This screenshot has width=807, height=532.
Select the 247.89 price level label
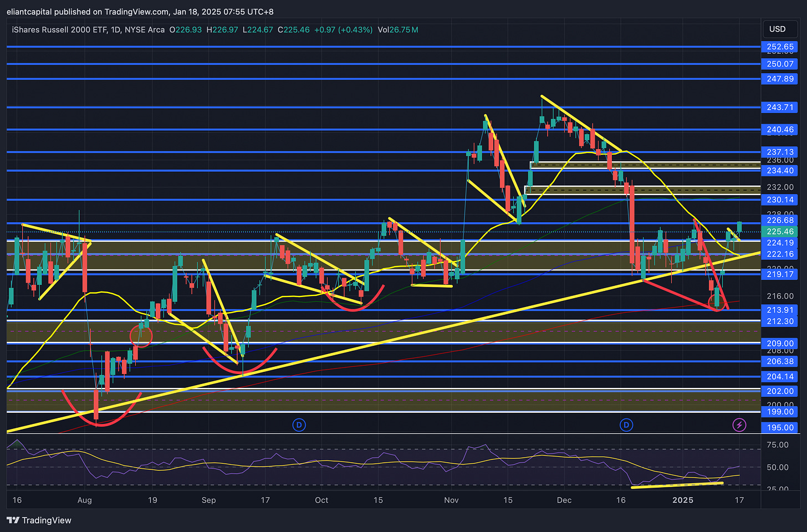click(780, 79)
